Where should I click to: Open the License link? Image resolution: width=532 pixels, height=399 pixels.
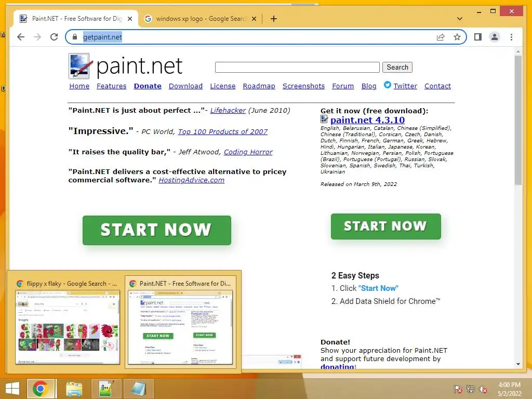pos(222,86)
